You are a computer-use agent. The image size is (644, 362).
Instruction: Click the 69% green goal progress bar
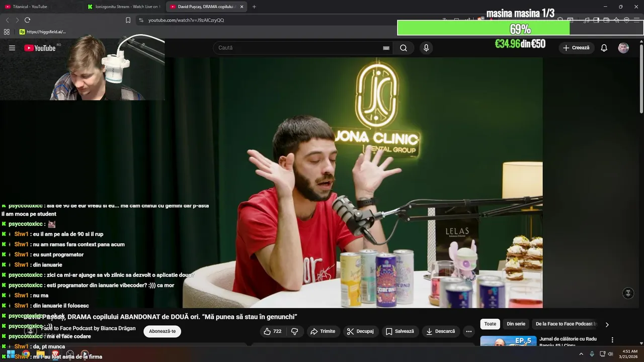click(x=520, y=28)
